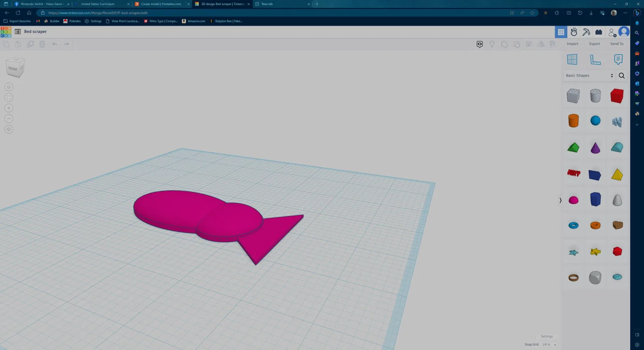
Task: Open the Basic Shapes category dropdown
Action: click(589, 75)
